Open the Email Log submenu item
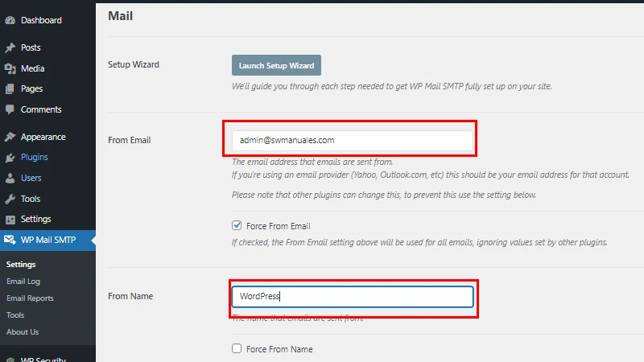This screenshot has width=644, height=362. [x=23, y=282]
